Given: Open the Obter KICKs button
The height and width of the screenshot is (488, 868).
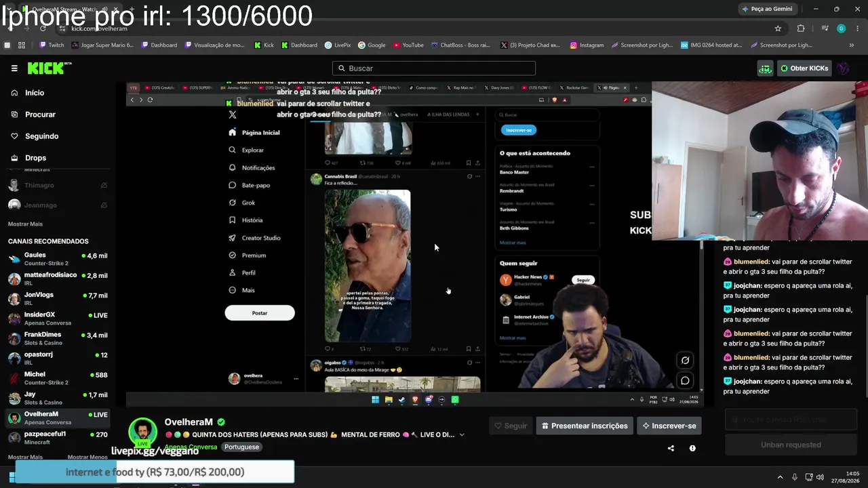Looking at the screenshot, I should click(804, 68).
